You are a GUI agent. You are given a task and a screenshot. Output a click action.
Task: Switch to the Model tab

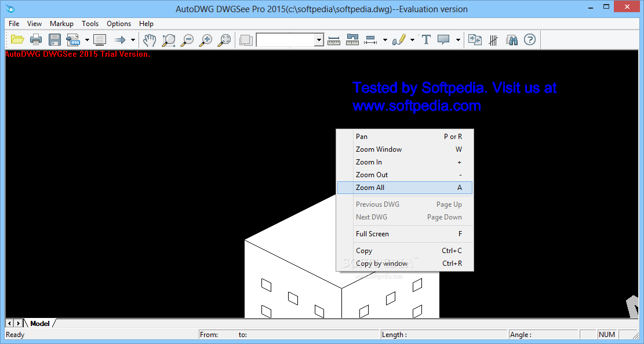pyautogui.click(x=40, y=324)
